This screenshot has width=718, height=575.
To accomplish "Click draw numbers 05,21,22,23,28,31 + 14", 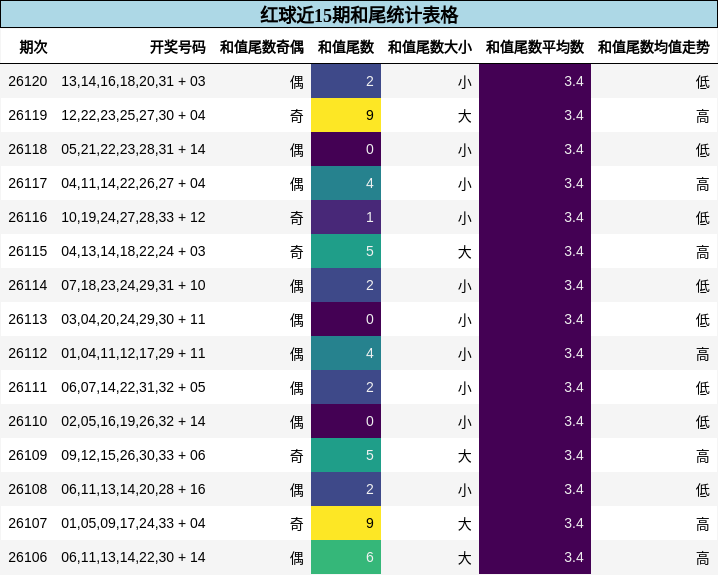I will point(133,149).
